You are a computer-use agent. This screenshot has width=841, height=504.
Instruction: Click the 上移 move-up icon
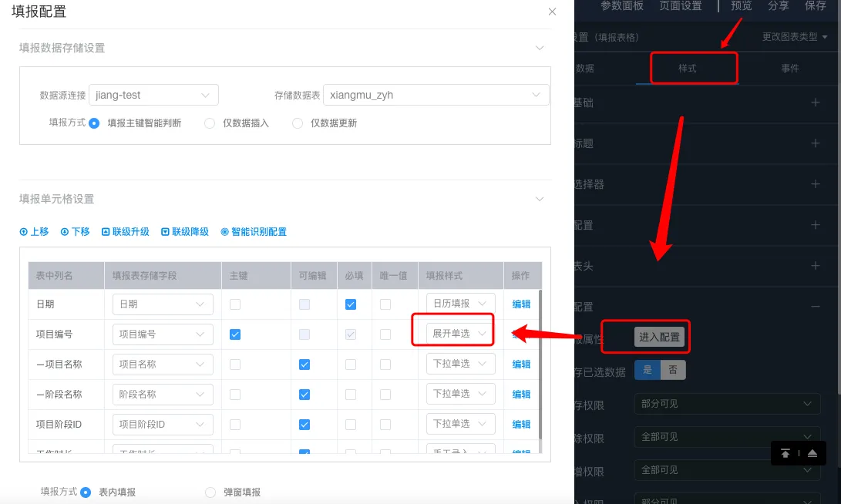(24, 232)
